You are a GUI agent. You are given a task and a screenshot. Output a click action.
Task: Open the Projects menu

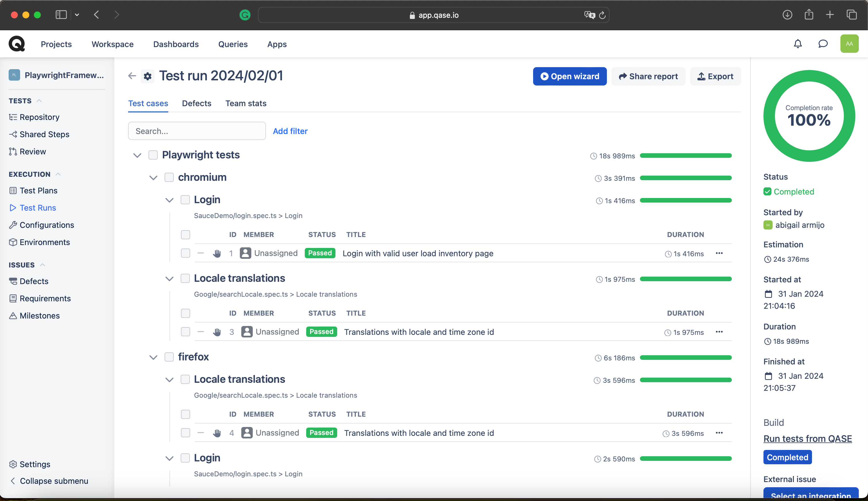click(56, 44)
